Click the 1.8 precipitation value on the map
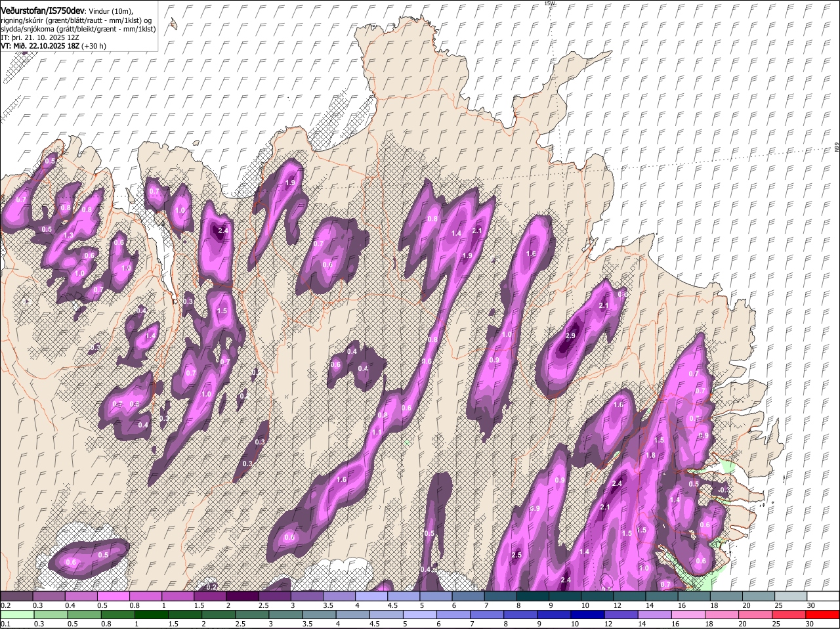840x629 pixels. (651, 455)
